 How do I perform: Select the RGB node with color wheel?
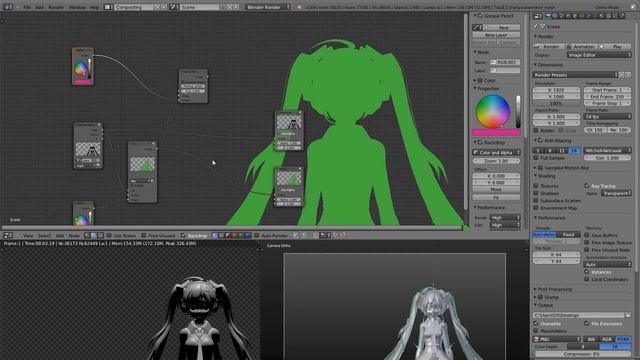coord(83,67)
